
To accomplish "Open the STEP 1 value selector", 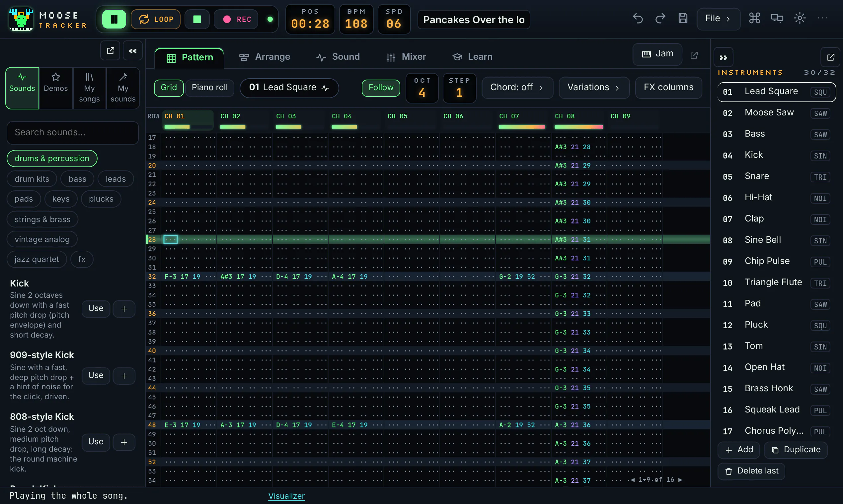I will (459, 88).
